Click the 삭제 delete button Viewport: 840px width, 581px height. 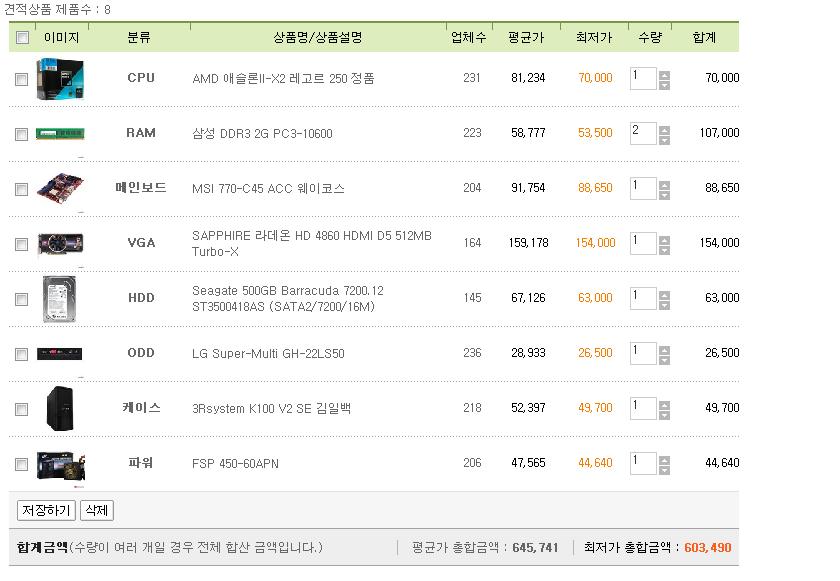[x=97, y=510]
